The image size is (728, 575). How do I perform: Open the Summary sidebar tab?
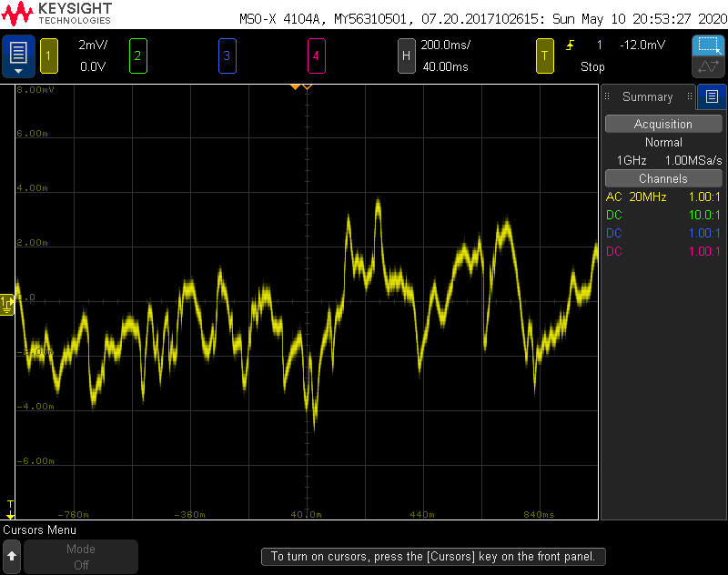coord(648,96)
